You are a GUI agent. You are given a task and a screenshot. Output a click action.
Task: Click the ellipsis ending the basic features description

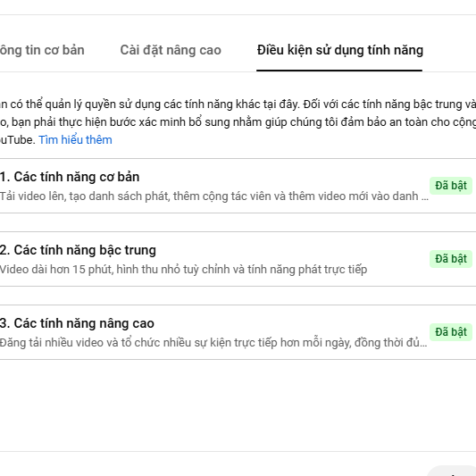[x=425, y=198]
